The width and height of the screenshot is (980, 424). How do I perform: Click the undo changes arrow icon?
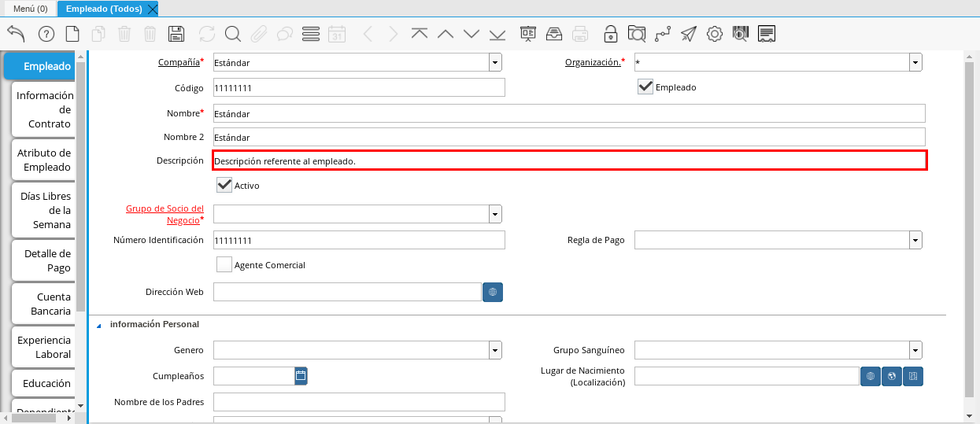(x=16, y=34)
